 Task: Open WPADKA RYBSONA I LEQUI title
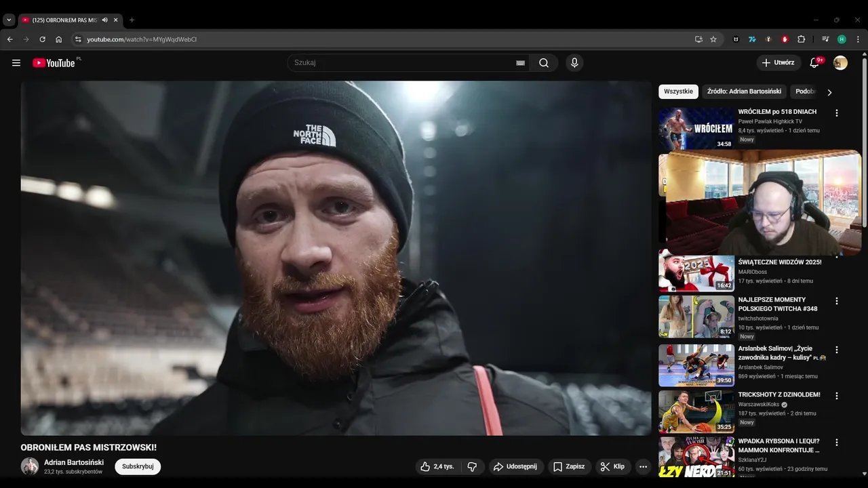pos(779,445)
